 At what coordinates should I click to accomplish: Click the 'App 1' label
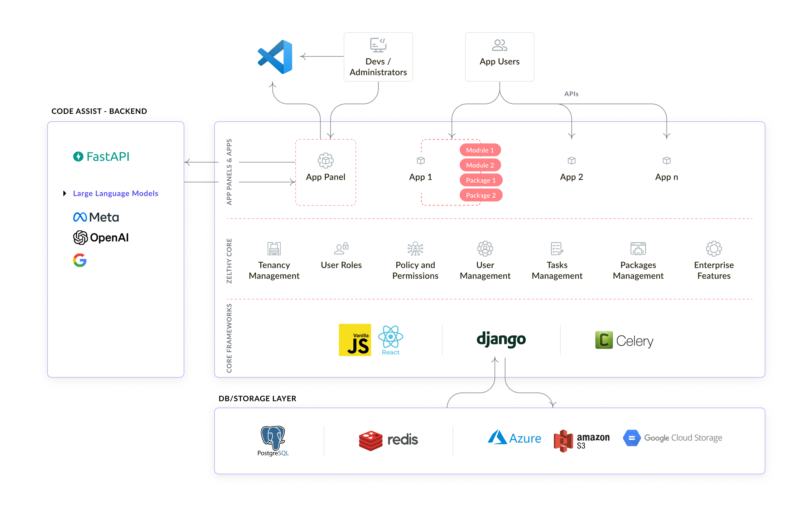[421, 177]
